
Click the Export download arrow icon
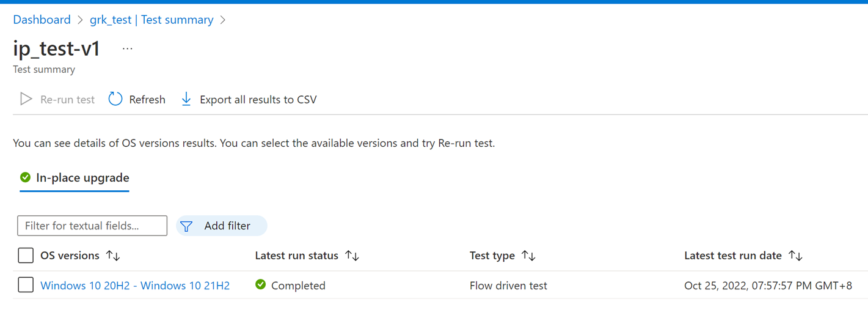186,99
